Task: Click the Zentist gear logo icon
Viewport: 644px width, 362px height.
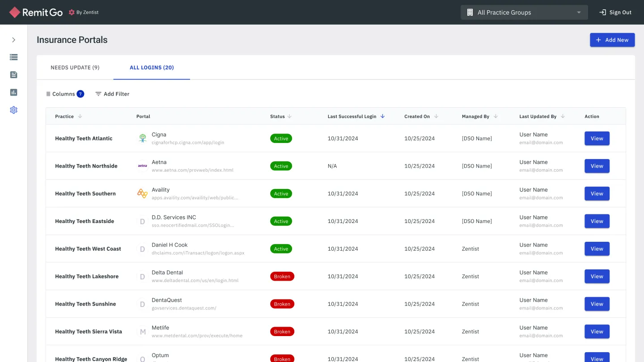Action: click(72, 13)
